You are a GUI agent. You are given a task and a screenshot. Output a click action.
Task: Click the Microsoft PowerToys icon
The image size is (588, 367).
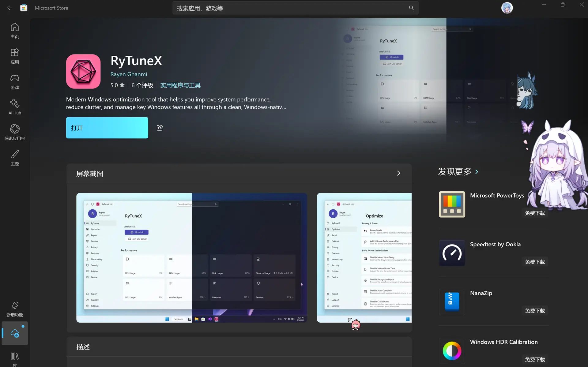(x=452, y=204)
